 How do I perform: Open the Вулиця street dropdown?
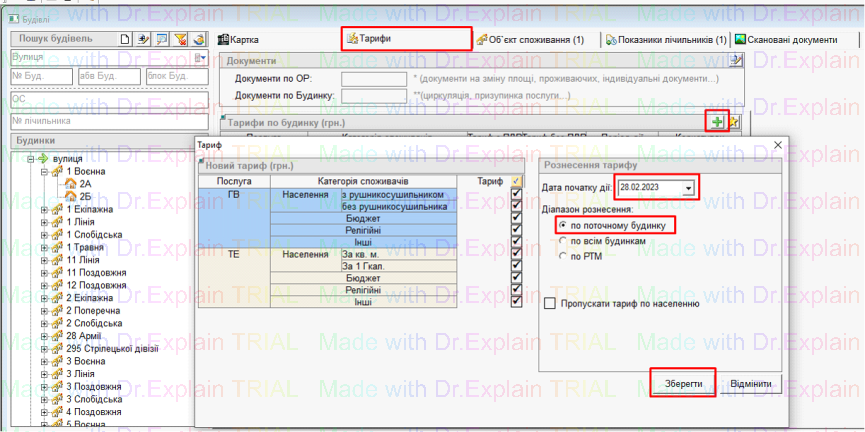coord(201,58)
